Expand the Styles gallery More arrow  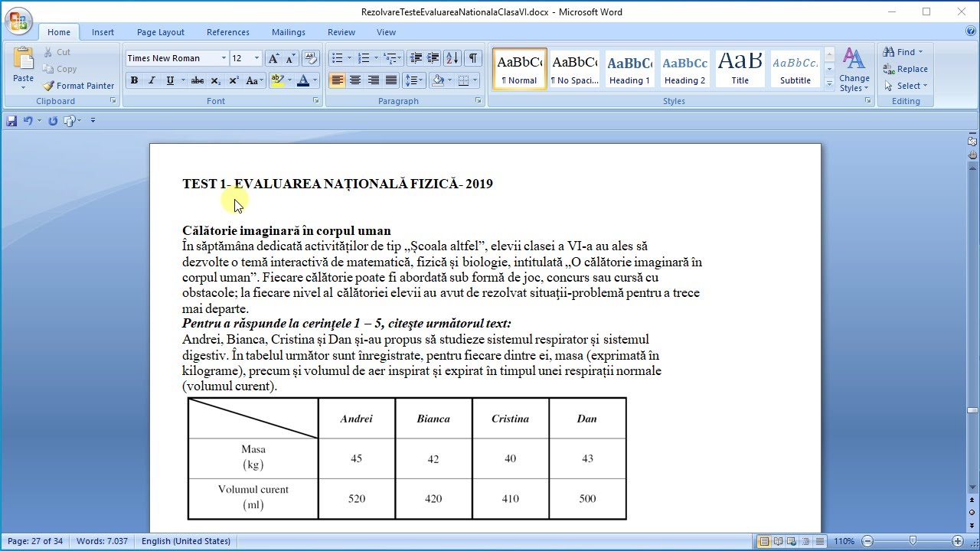pyautogui.click(x=829, y=83)
